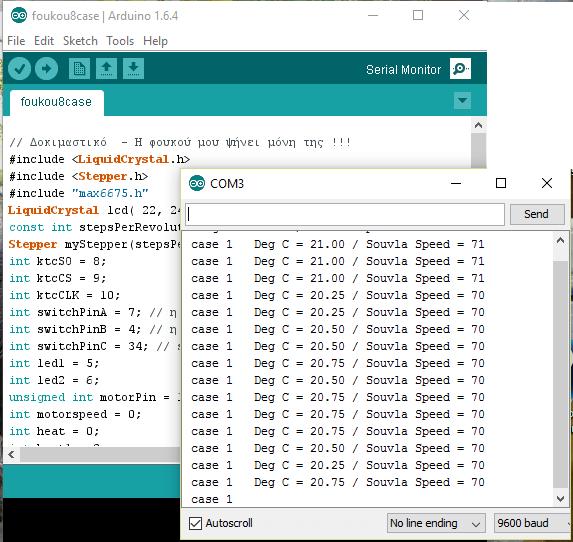
Task: Open the Edit menu
Action: coord(44,41)
